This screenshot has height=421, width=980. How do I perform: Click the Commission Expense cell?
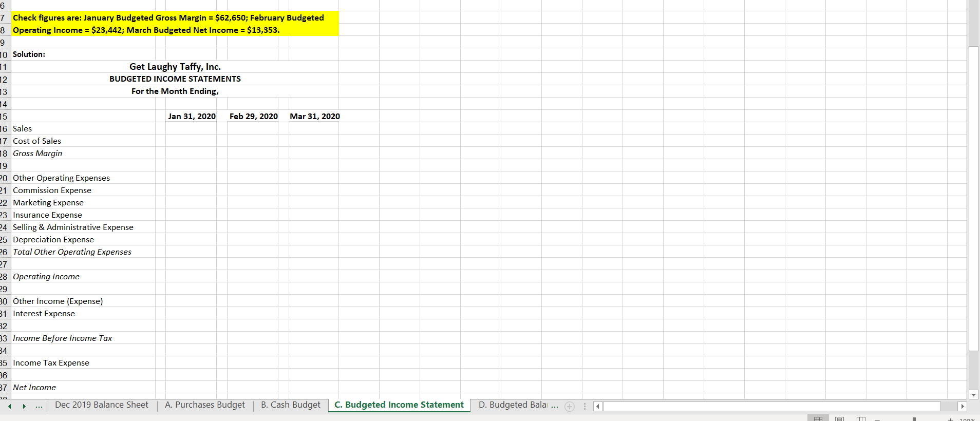tap(83, 190)
